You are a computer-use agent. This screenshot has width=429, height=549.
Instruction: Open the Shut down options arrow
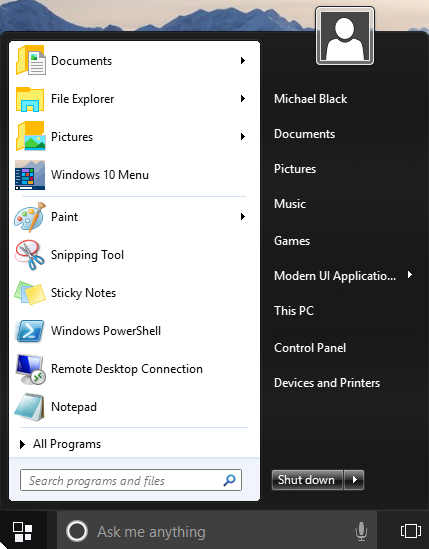pos(354,480)
